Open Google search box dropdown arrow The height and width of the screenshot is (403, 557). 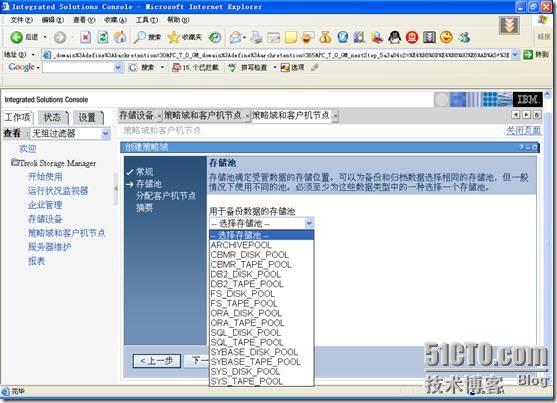click(118, 67)
